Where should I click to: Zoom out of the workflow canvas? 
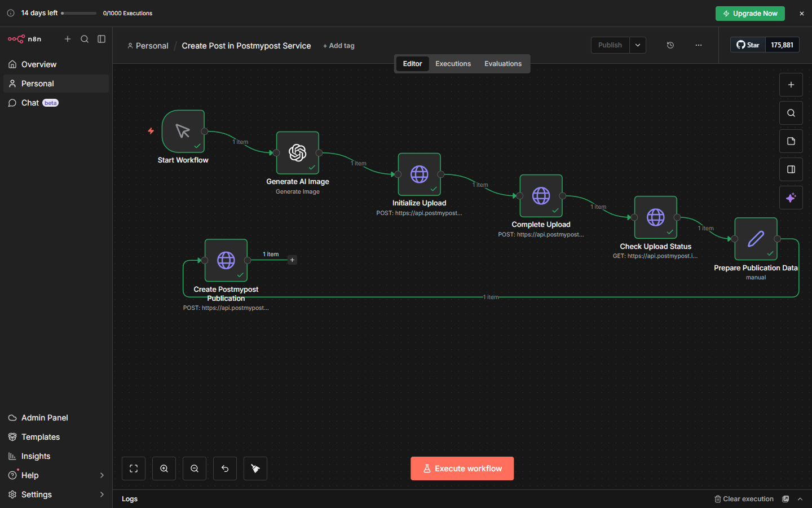tap(195, 468)
